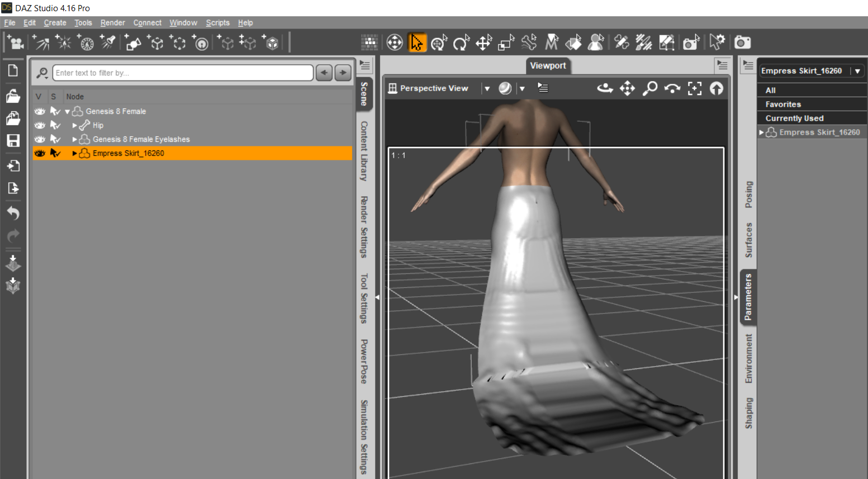Viewport: 868px width, 479px height.
Task: Hide the Empress Skirt_16260 node
Action: pyautogui.click(x=40, y=153)
